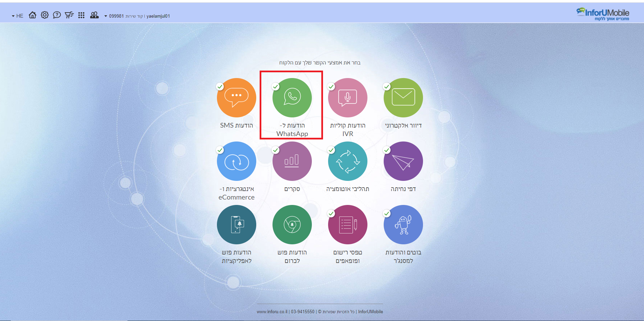Open the apps grid icon
644x321 pixels.
81,15
